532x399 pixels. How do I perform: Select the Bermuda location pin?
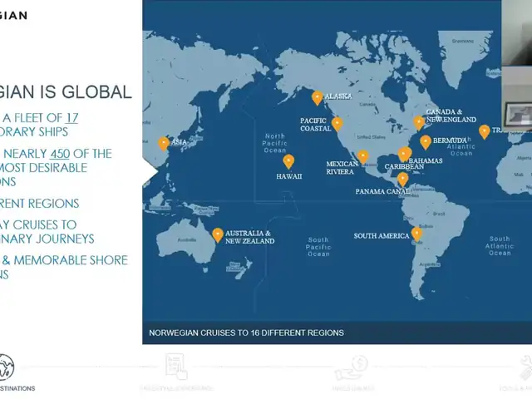[x=426, y=142]
